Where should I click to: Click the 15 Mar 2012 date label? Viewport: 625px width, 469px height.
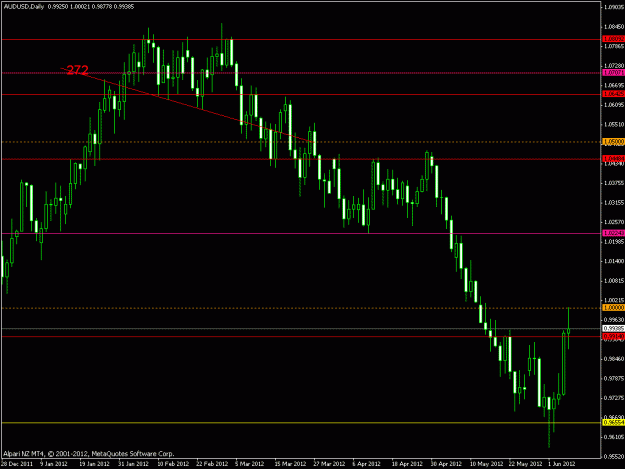tap(290, 464)
